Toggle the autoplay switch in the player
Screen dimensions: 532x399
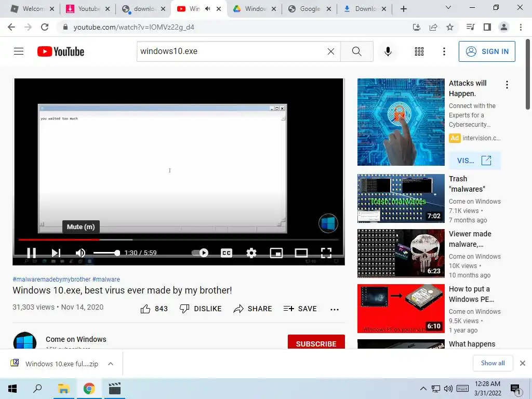[200, 253]
